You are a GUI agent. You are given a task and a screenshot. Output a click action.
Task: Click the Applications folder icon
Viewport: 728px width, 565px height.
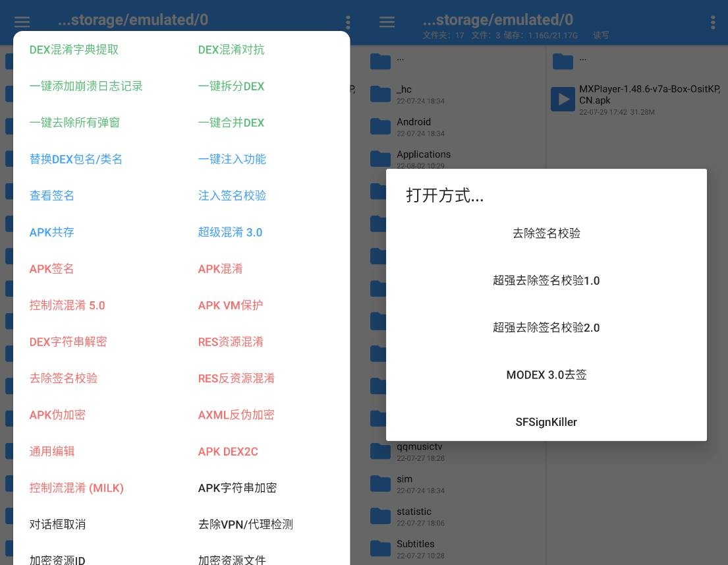380,159
